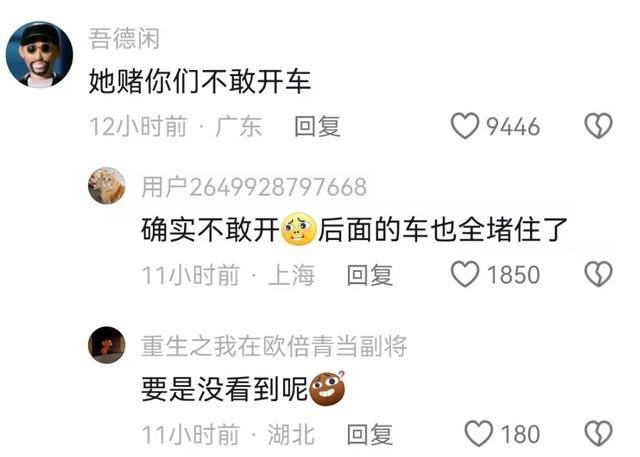Dislike the reply with 180 likes
Screen dimensions: 640x457
[598, 433]
